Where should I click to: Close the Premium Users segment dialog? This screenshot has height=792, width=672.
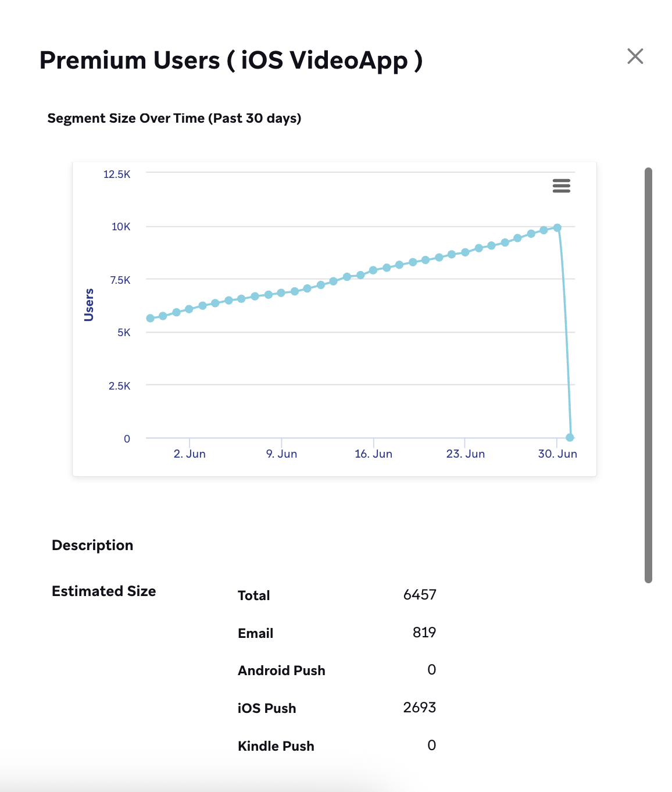tap(635, 56)
